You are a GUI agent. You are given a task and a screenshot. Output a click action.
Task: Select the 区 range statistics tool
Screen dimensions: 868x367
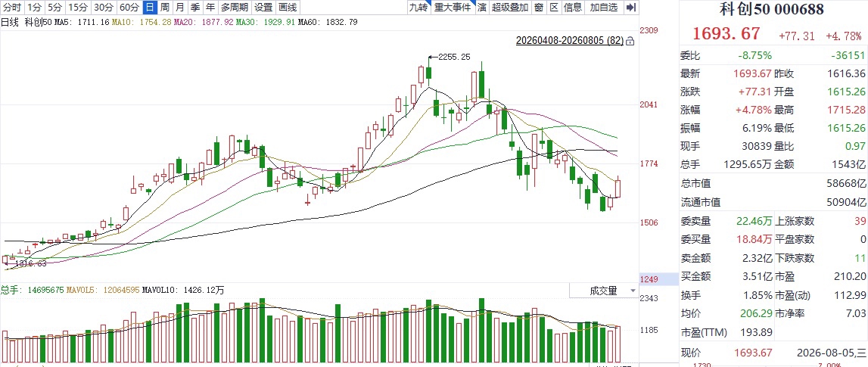click(x=553, y=8)
